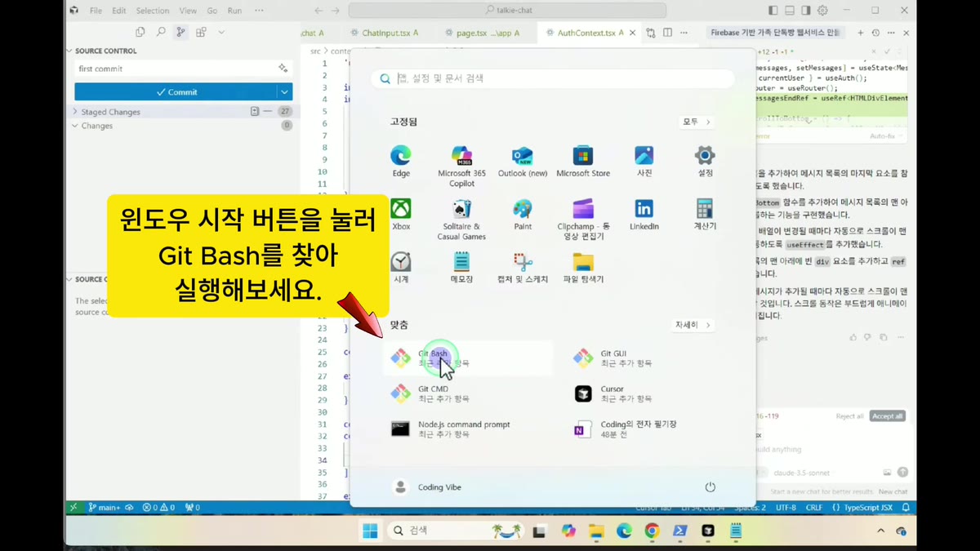Open the Go menu
Viewport: 980px width, 551px height.
pos(212,11)
